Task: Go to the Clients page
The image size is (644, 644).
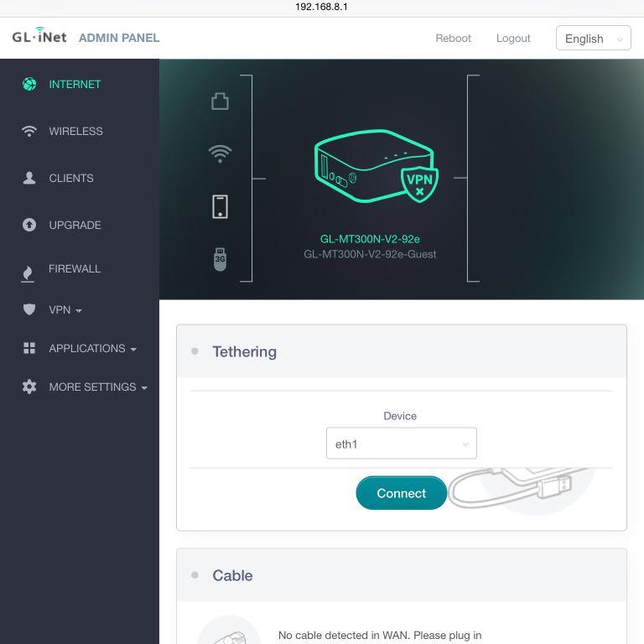Action: pyautogui.click(x=71, y=178)
